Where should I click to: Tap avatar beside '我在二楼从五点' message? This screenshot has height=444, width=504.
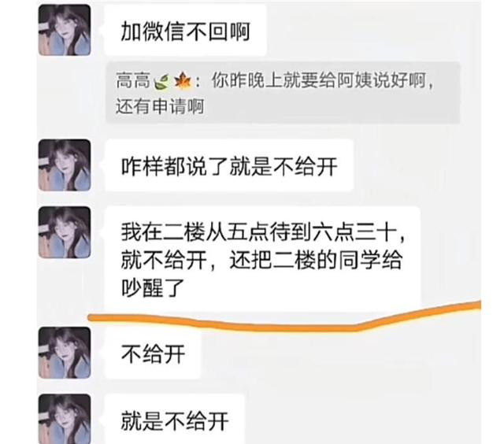[x=65, y=232]
